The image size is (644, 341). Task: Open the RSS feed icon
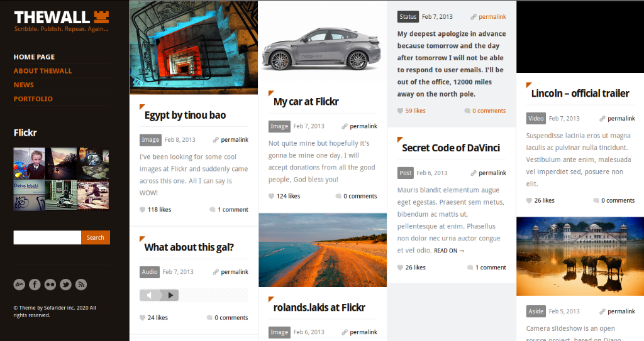[x=81, y=284]
